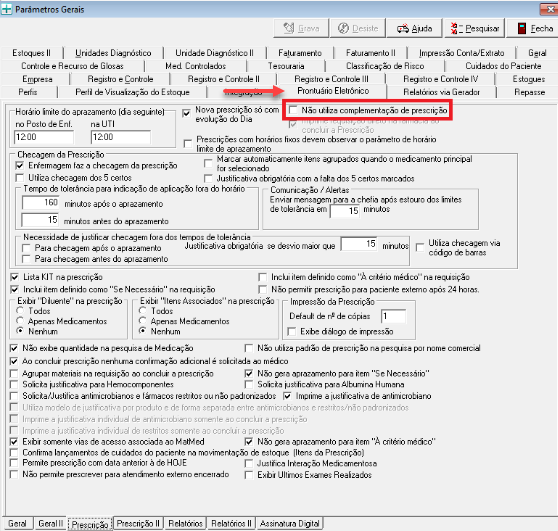The height and width of the screenshot is (531, 558).
Task: Switch to the bottom Prescrição II tab
Action: coord(138,524)
